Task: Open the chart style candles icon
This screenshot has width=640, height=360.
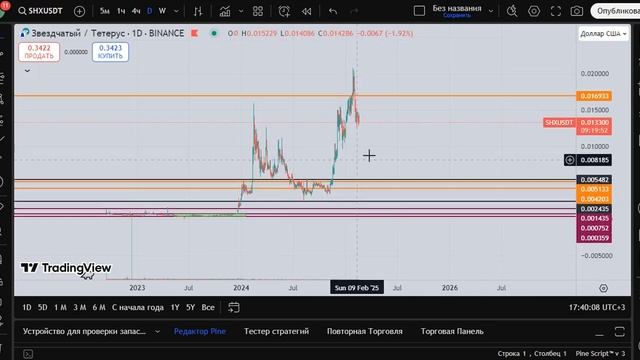Action: 198,11
